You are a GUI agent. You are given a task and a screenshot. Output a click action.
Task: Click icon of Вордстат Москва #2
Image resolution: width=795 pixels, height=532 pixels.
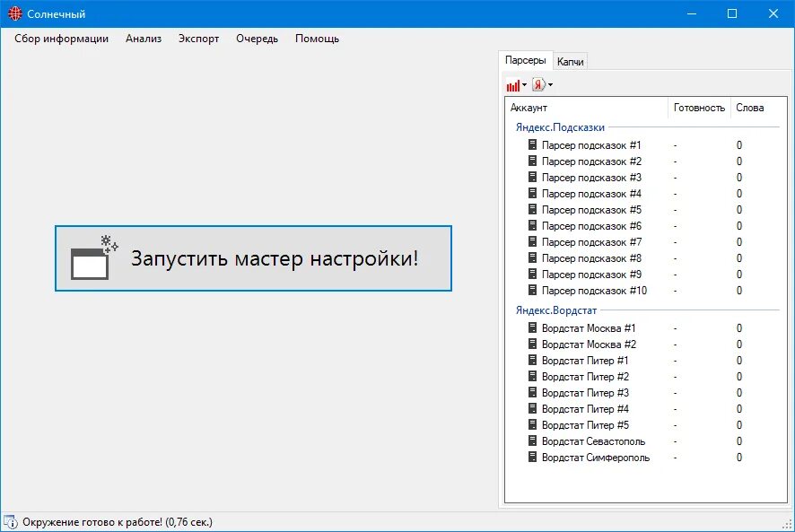coord(532,344)
